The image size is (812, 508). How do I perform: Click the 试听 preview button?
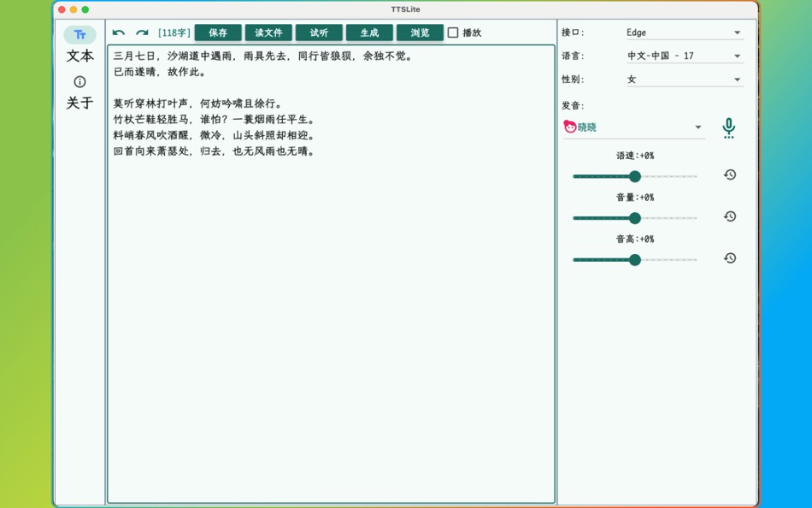tap(319, 32)
